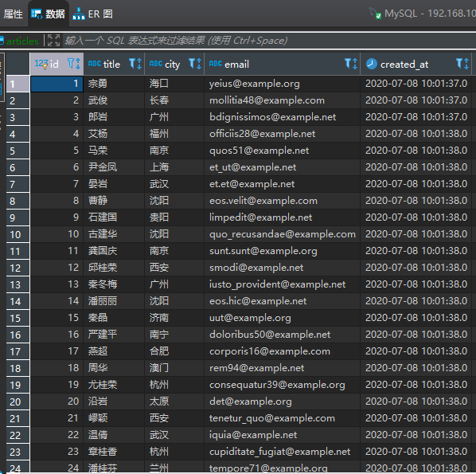Click the clock icon in created_at header

click(x=371, y=64)
